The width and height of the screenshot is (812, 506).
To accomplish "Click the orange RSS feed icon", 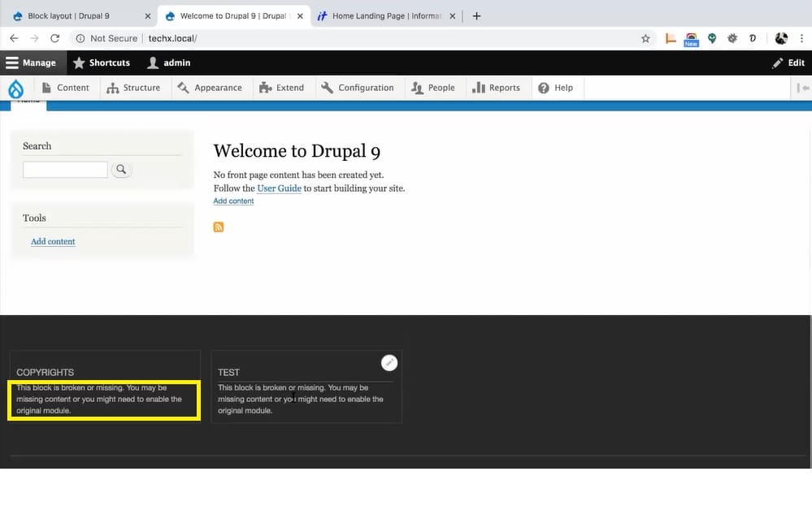I will pyautogui.click(x=219, y=227).
